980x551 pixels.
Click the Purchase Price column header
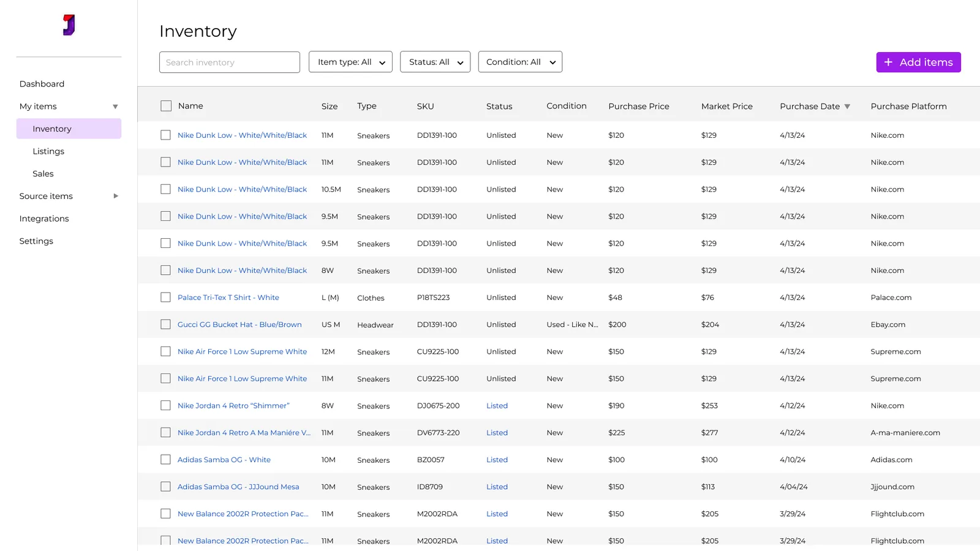pyautogui.click(x=639, y=107)
